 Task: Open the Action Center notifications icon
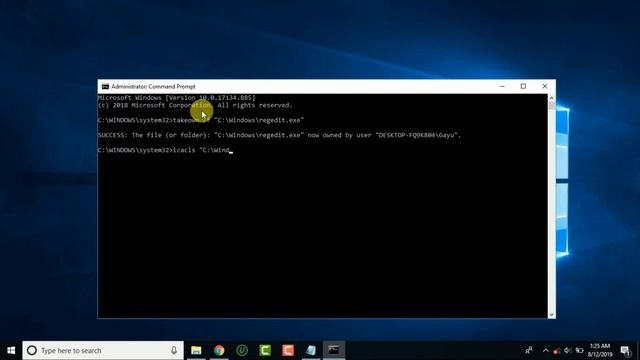(x=625, y=350)
